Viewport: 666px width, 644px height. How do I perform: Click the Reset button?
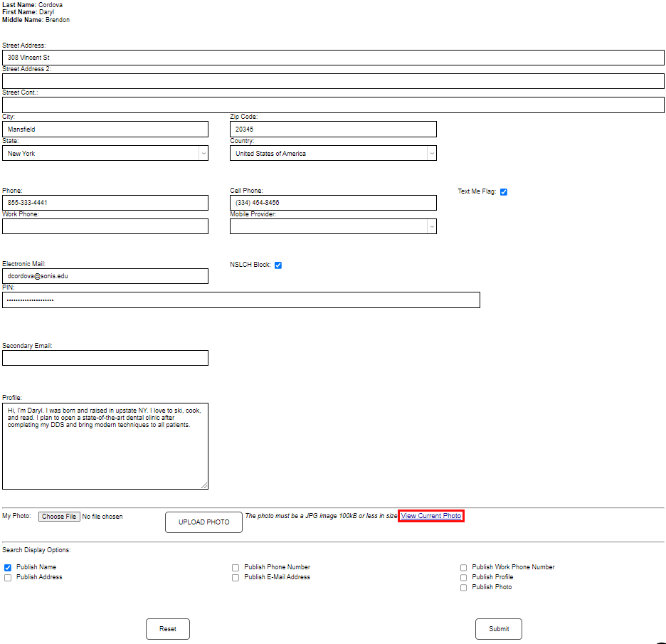pos(167,628)
